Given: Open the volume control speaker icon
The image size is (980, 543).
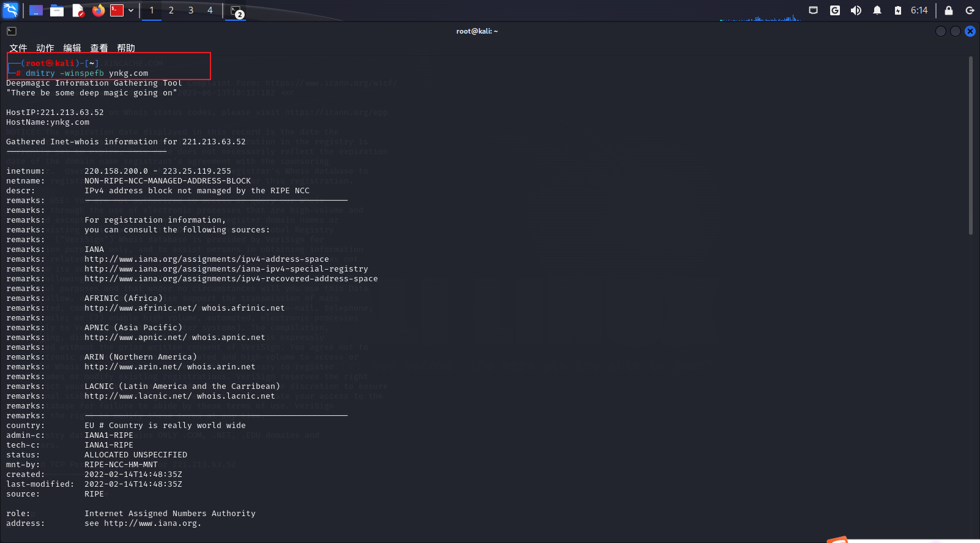Looking at the screenshot, I should click(856, 10).
